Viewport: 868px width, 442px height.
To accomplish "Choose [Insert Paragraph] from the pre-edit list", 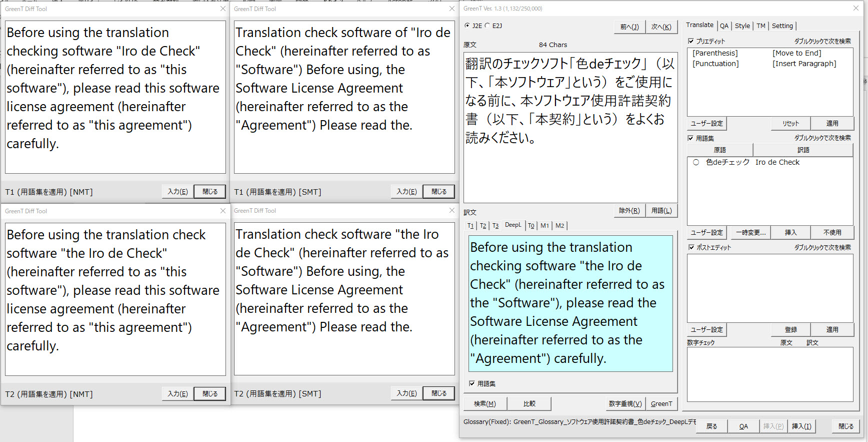I will coord(804,64).
